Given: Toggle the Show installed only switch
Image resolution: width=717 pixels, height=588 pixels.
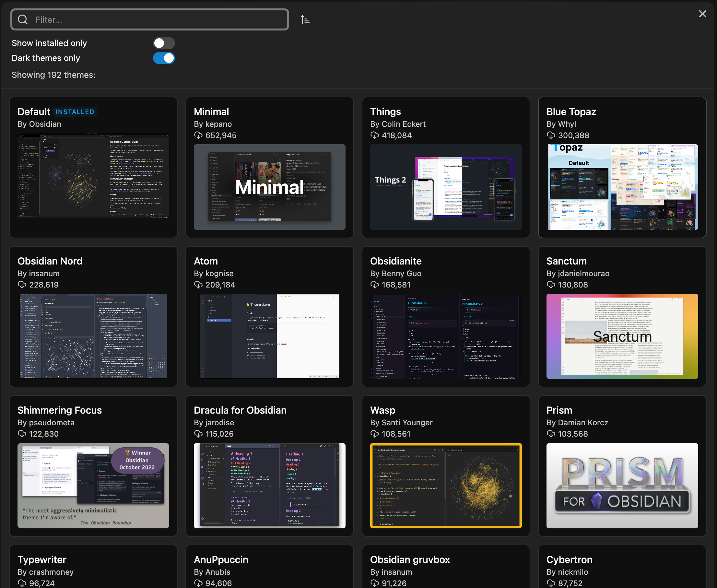Looking at the screenshot, I should 164,43.
